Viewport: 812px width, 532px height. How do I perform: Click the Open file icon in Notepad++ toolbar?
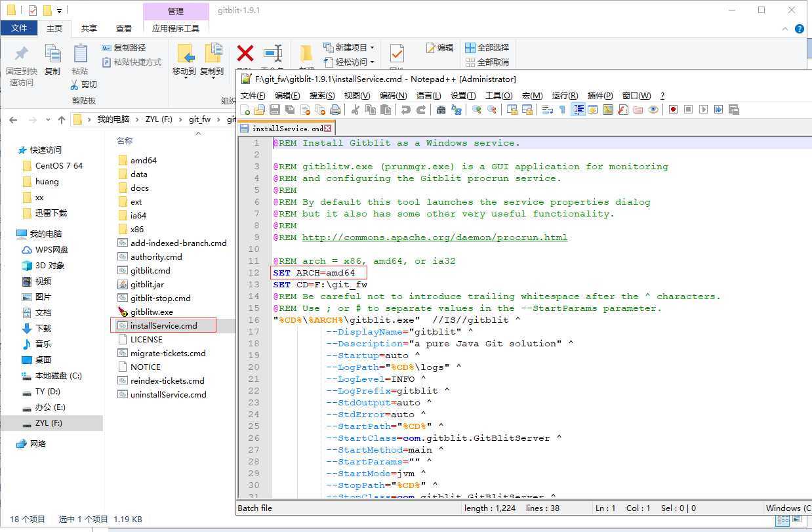point(260,110)
